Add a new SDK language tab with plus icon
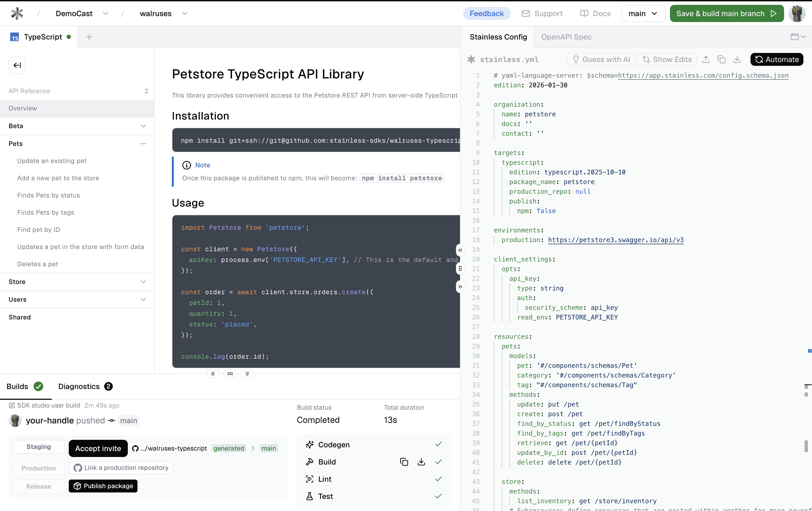The width and height of the screenshot is (812, 511). pyautogui.click(x=89, y=37)
